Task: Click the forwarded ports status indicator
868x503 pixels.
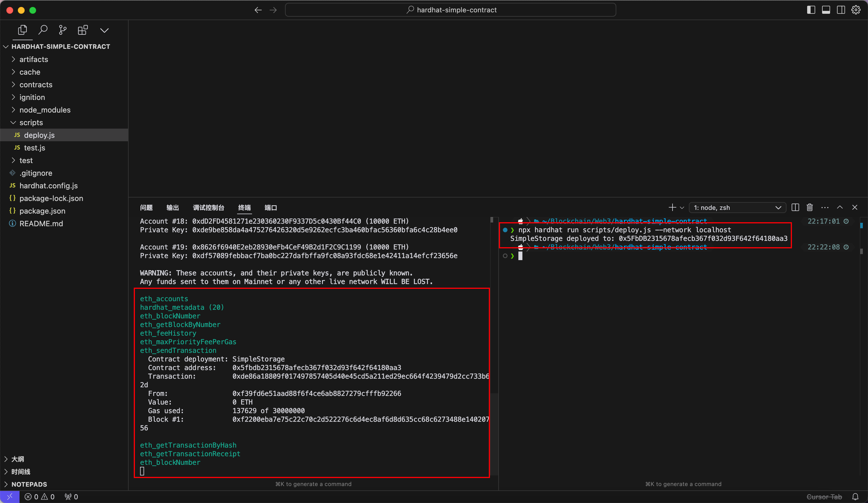Action: click(71, 496)
